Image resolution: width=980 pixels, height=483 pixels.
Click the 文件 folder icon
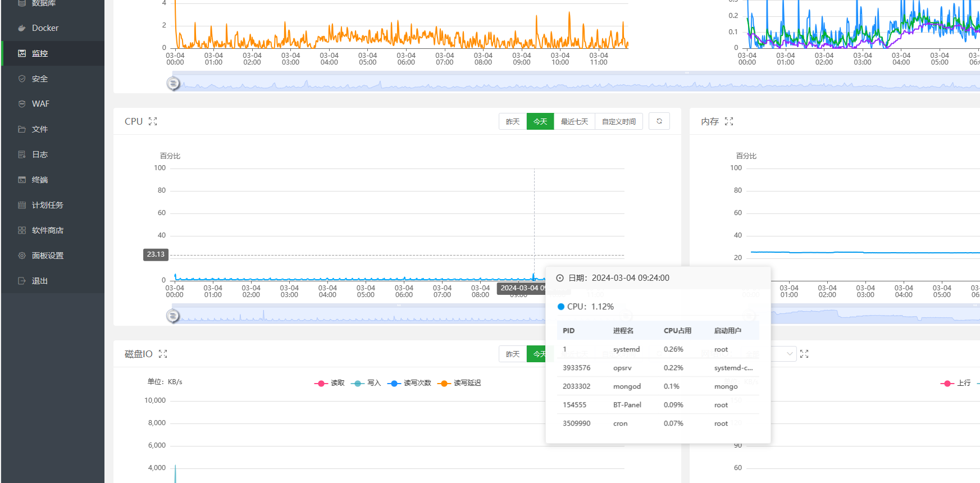click(x=22, y=129)
